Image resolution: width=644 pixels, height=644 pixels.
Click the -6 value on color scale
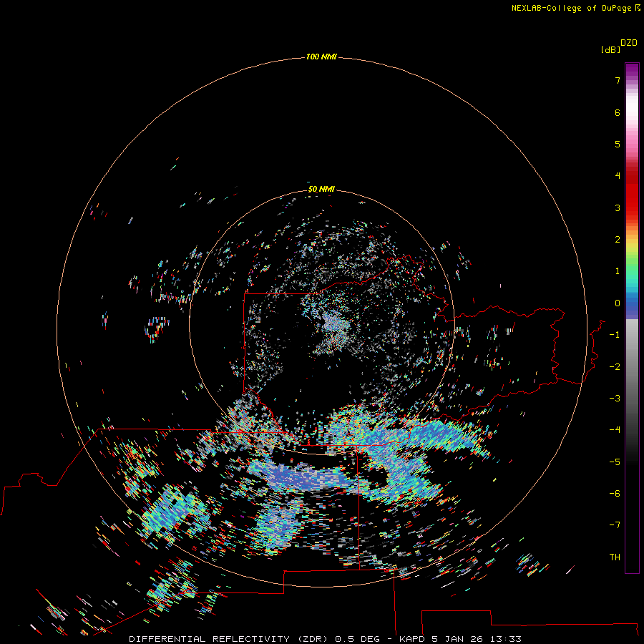[615, 494]
